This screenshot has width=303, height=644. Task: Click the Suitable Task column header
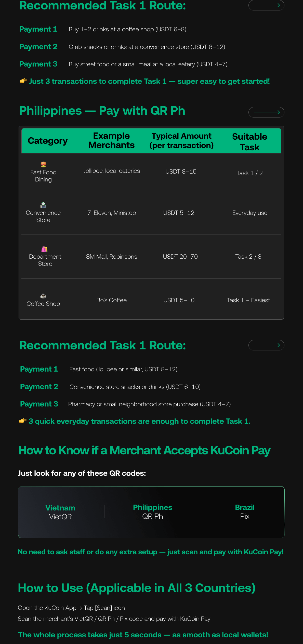249,142
